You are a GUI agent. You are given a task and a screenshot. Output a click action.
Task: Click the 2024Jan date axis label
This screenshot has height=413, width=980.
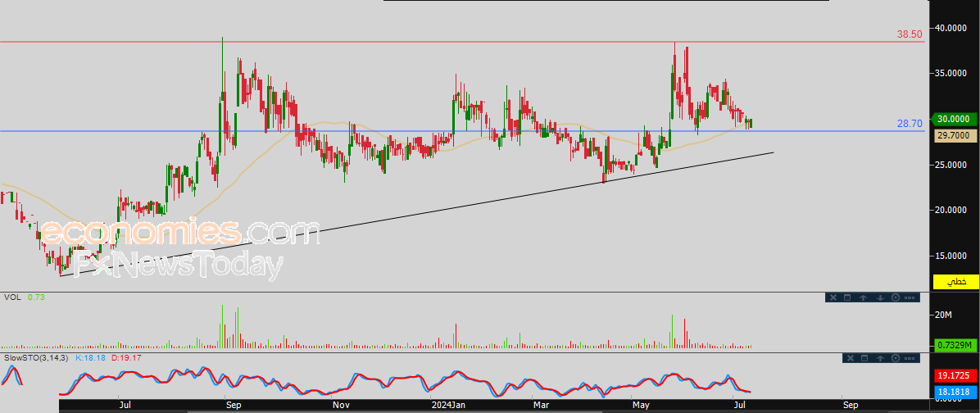tap(449, 405)
